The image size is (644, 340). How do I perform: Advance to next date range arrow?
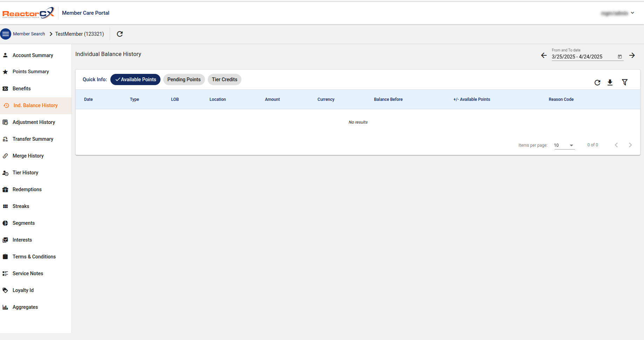tap(632, 56)
